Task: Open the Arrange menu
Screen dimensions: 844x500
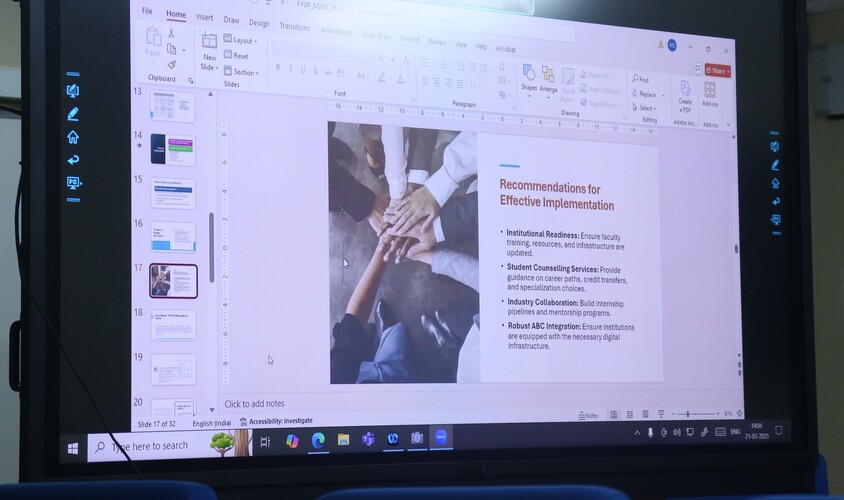Action: click(x=548, y=80)
